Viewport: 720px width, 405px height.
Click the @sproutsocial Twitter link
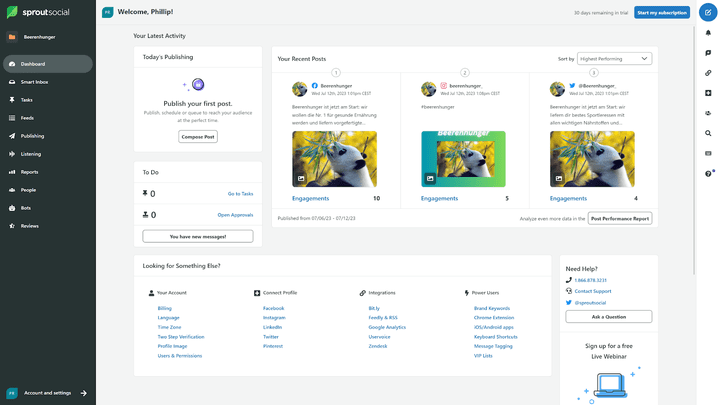click(590, 303)
